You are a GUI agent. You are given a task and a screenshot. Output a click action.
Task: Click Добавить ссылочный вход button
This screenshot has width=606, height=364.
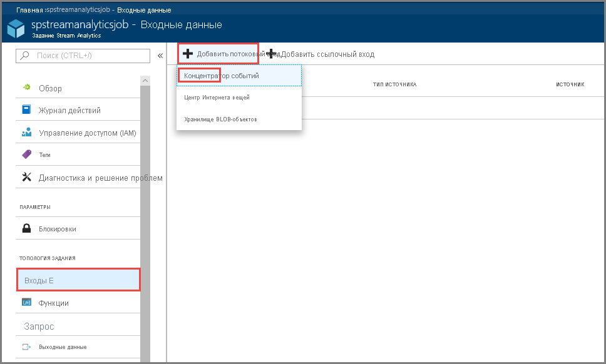point(322,54)
